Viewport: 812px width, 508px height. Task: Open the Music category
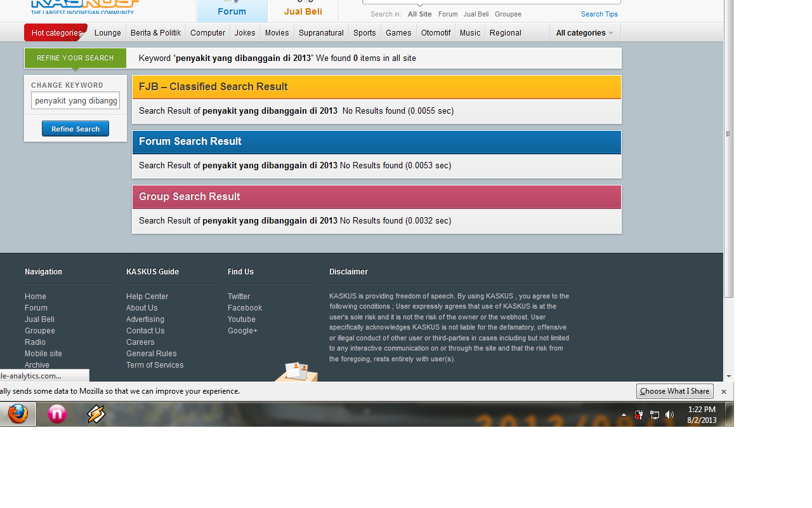[x=470, y=33]
